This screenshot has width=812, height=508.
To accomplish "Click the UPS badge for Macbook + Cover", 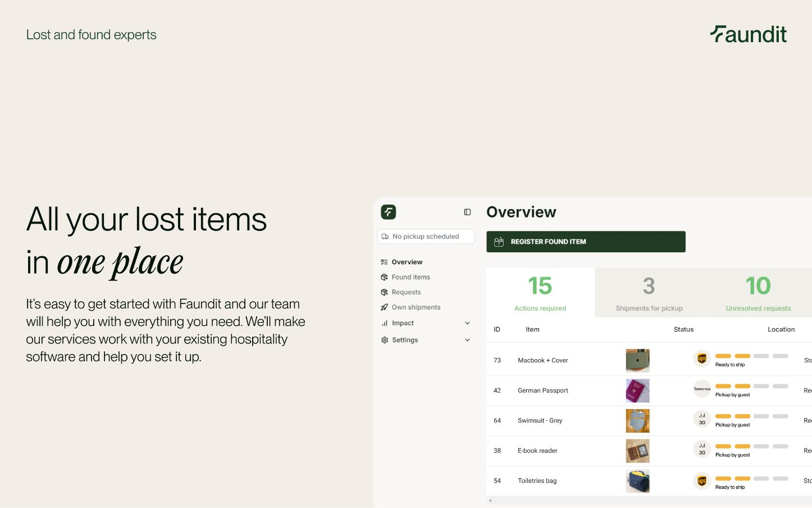I will (702, 359).
